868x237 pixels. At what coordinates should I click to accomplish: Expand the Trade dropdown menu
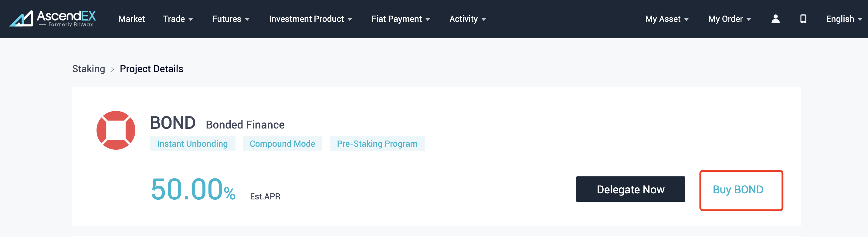178,19
